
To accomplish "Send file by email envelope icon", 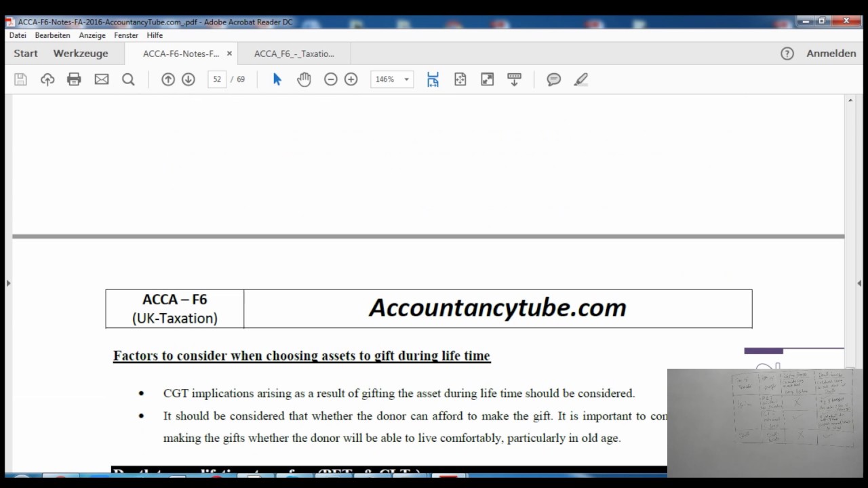I will (x=101, y=79).
